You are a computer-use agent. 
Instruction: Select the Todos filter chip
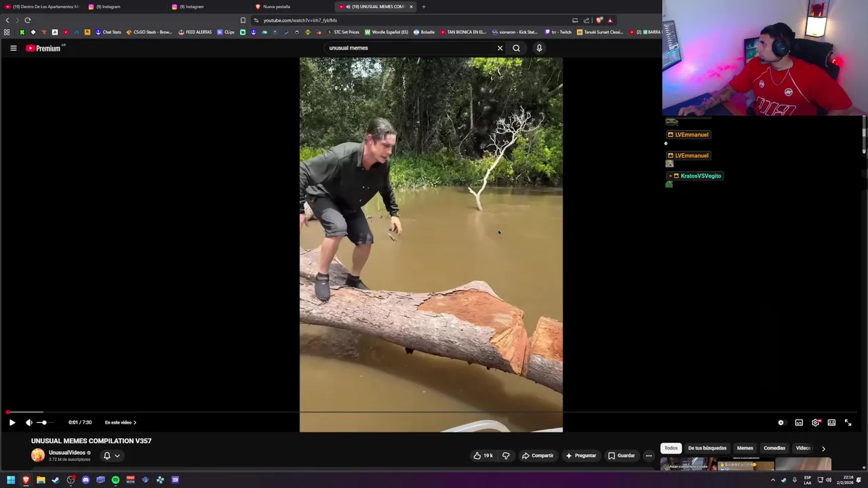click(671, 448)
